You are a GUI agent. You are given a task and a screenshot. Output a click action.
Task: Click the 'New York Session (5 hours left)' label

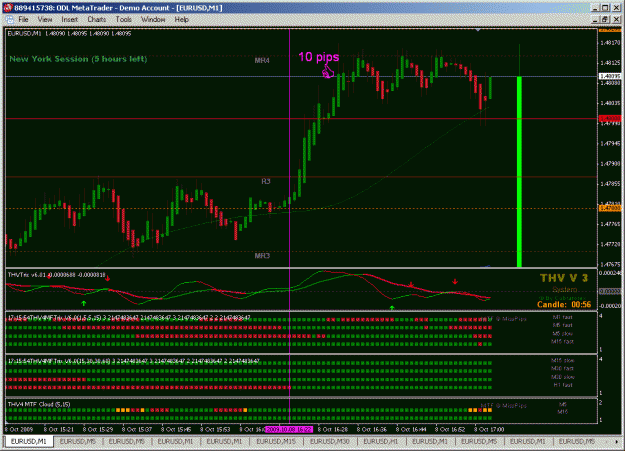(x=78, y=59)
